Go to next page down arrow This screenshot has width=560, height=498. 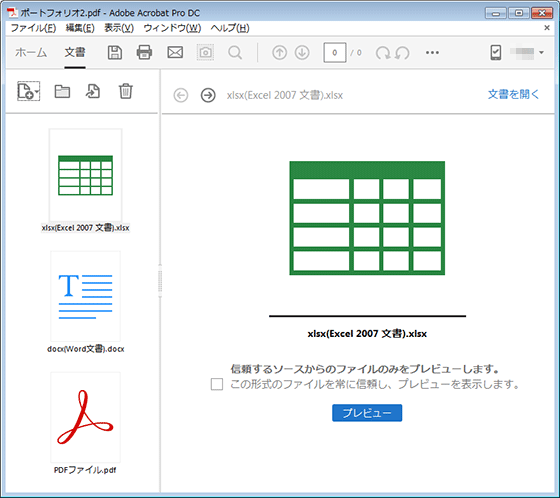[x=302, y=53]
